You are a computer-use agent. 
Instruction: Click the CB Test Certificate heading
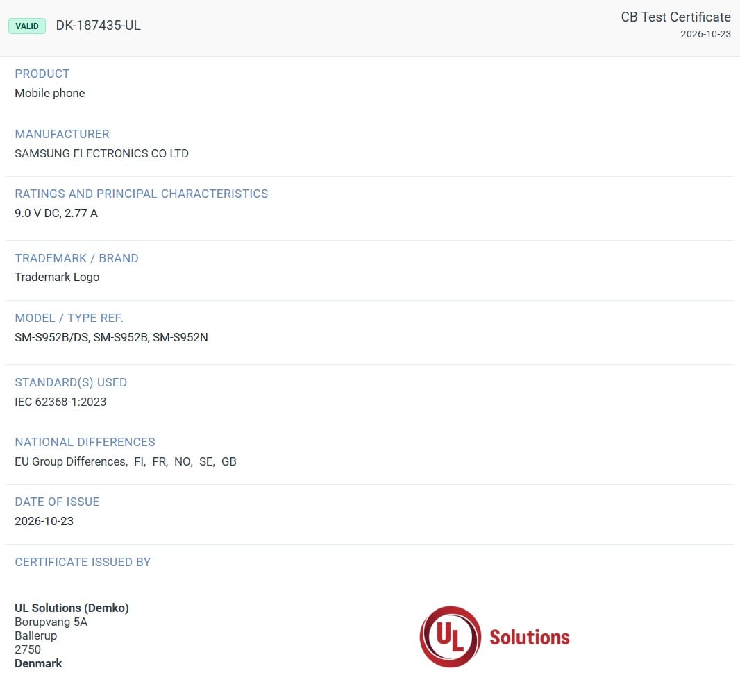coord(676,17)
